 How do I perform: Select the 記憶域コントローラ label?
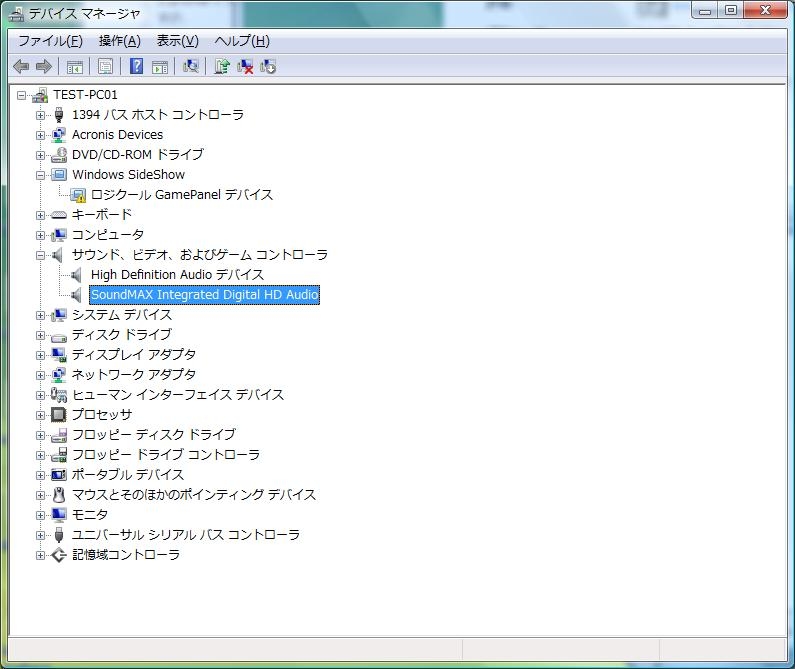[126, 555]
